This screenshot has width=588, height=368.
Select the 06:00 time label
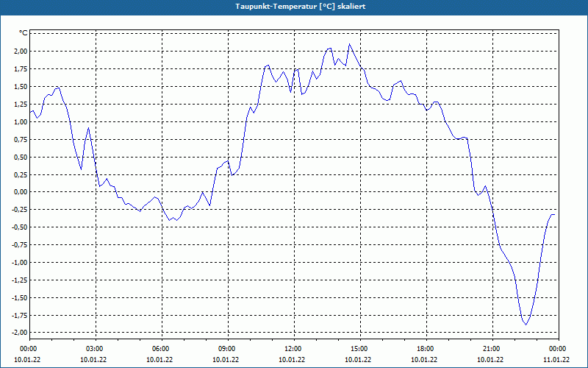(159, 349)
